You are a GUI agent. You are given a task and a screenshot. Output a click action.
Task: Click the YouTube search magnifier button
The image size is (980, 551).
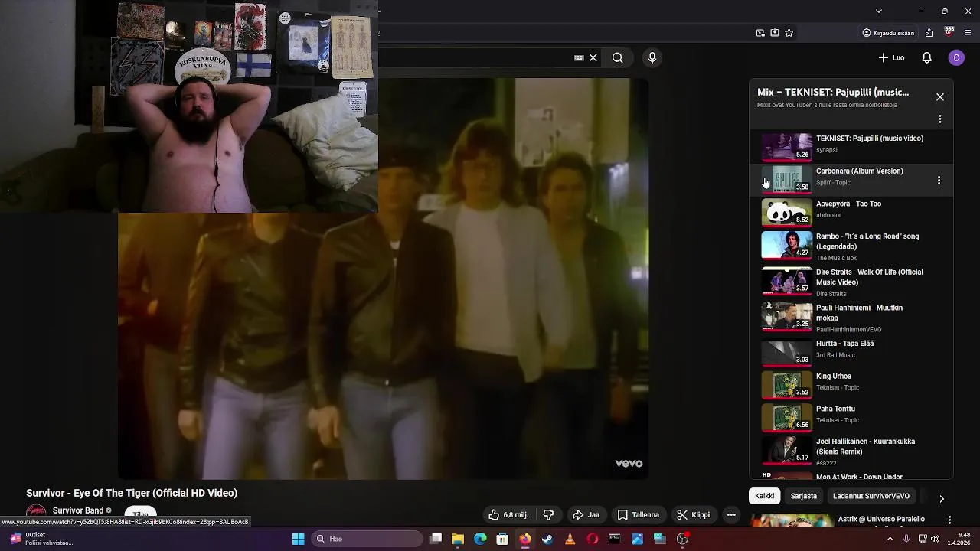pyautogui.click(x=617, y=57)
